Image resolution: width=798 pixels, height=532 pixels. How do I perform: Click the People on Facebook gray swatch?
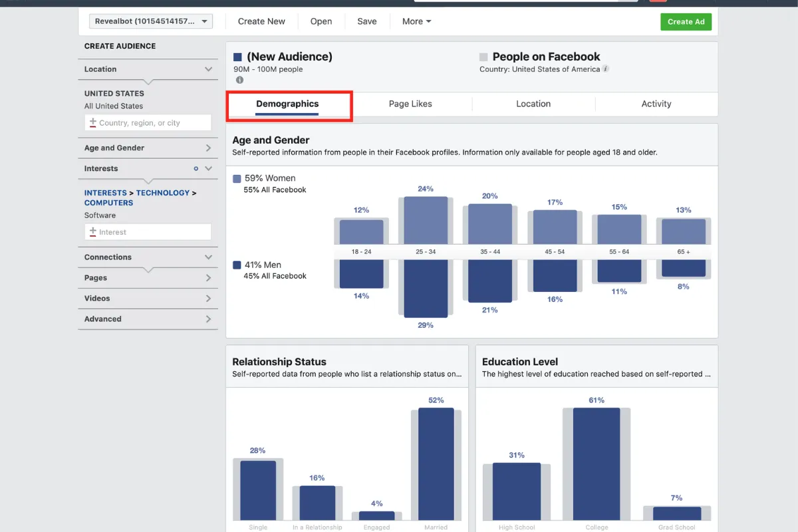tap(483, 57)
